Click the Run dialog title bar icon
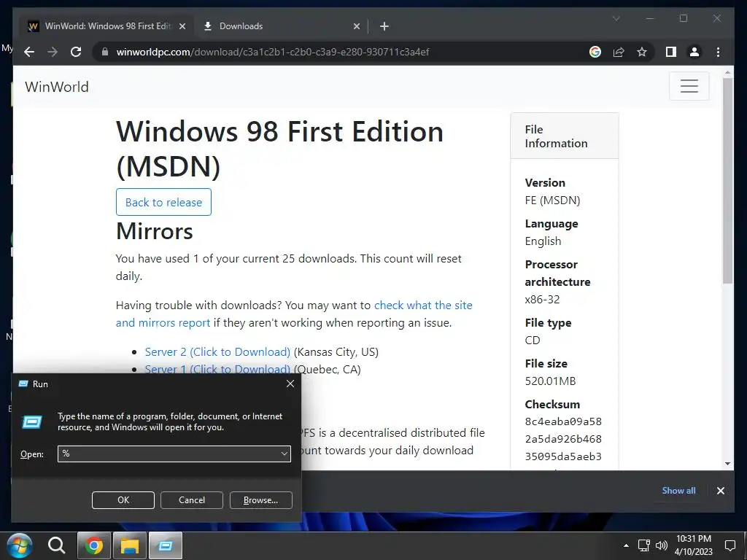 tap(23, 384)
